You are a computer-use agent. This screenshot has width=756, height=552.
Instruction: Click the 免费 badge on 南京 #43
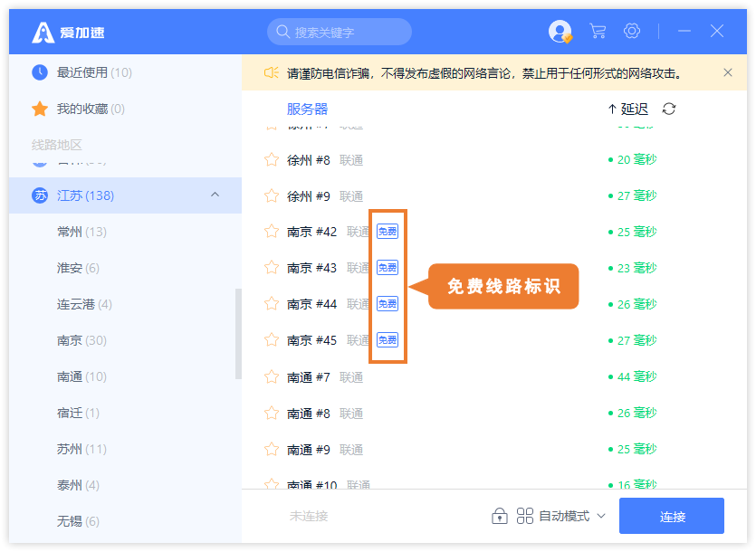[388, 268]
